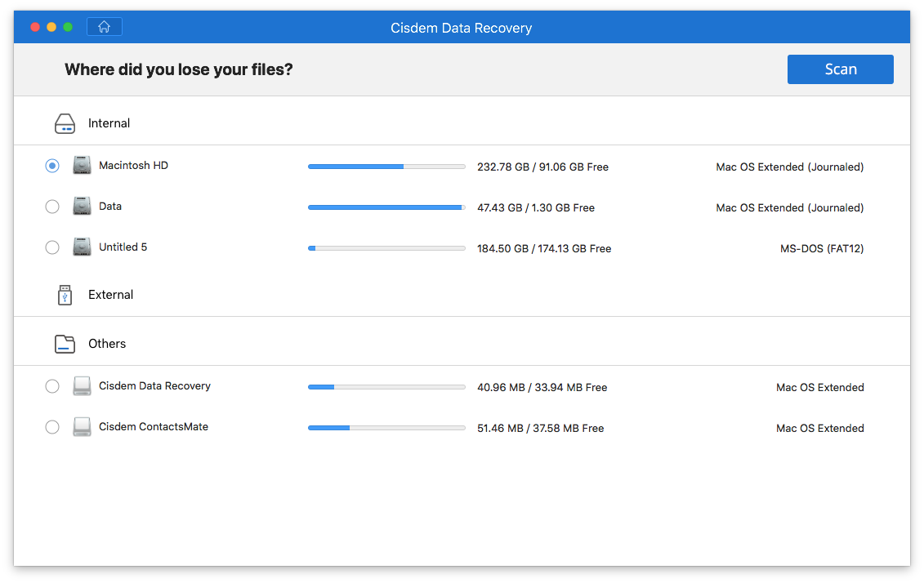The image size is (924, 583).
Task: Click the 'Where did you lose your files?' heading
Action: [x=179, y=69]
